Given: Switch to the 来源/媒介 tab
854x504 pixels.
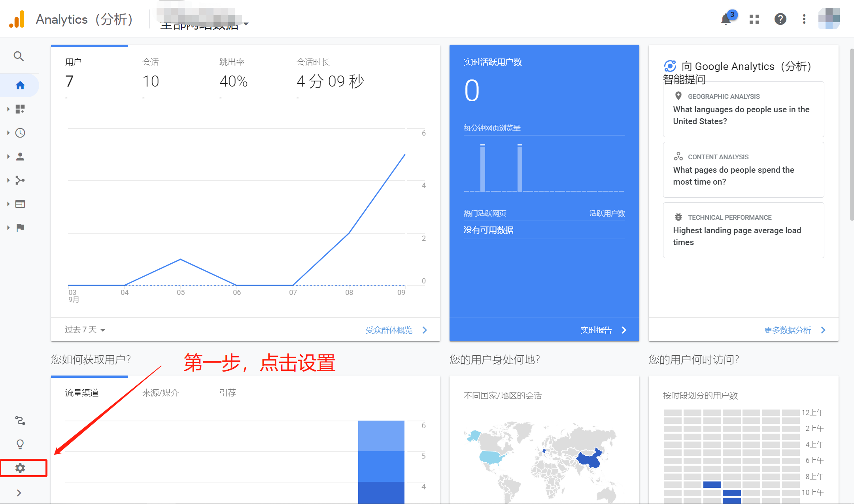Looking at the screenshot, I should 160,393.
